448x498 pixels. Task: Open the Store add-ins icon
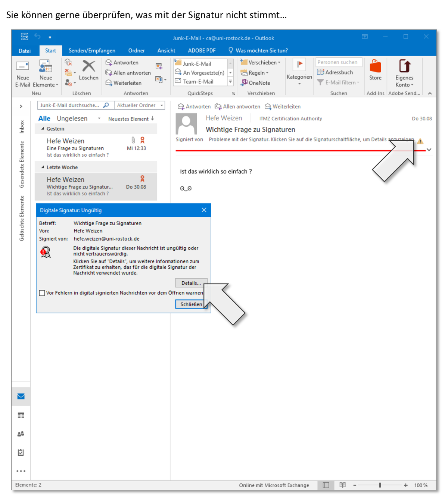coord(375,70)
